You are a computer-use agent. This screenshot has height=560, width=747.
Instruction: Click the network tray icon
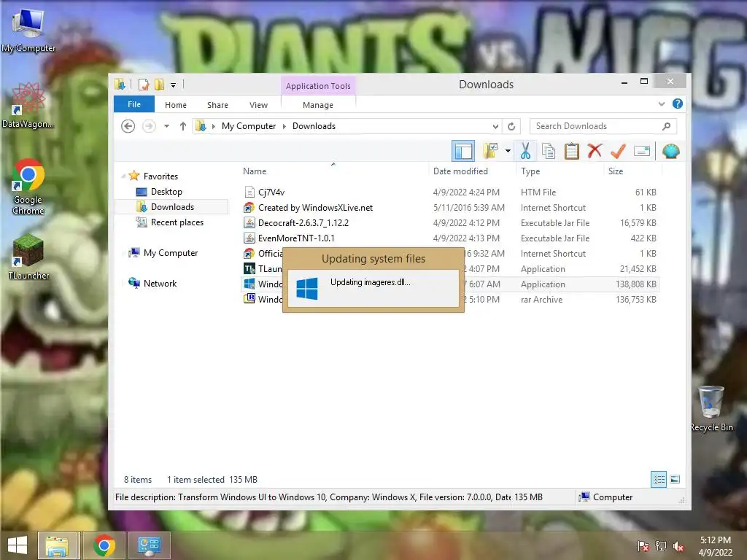pos(661,546)
